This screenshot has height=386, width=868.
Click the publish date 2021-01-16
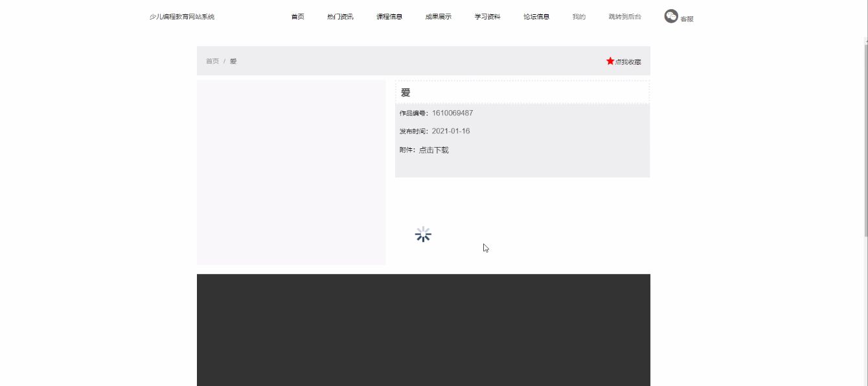pos(451,131)
